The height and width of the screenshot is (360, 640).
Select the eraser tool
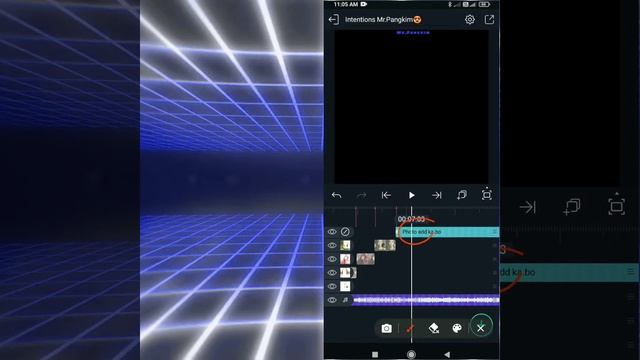433,328
